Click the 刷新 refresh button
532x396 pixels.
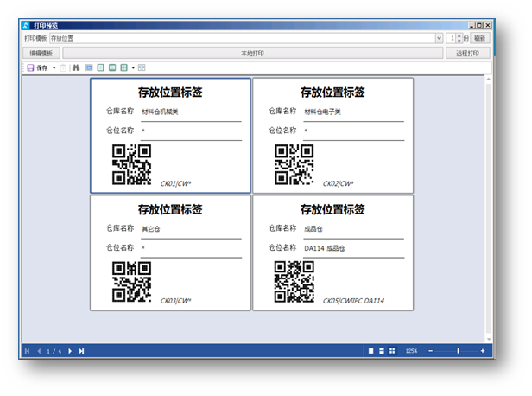[x=480, y=38]
